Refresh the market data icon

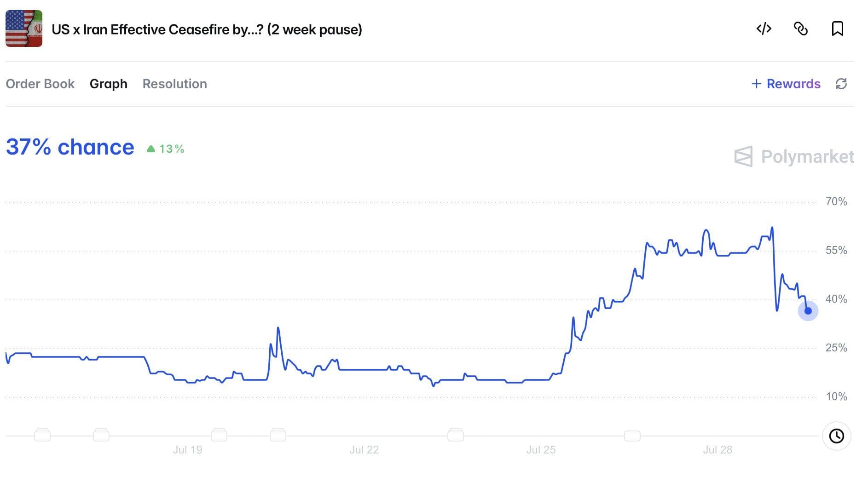pos(841,84)
